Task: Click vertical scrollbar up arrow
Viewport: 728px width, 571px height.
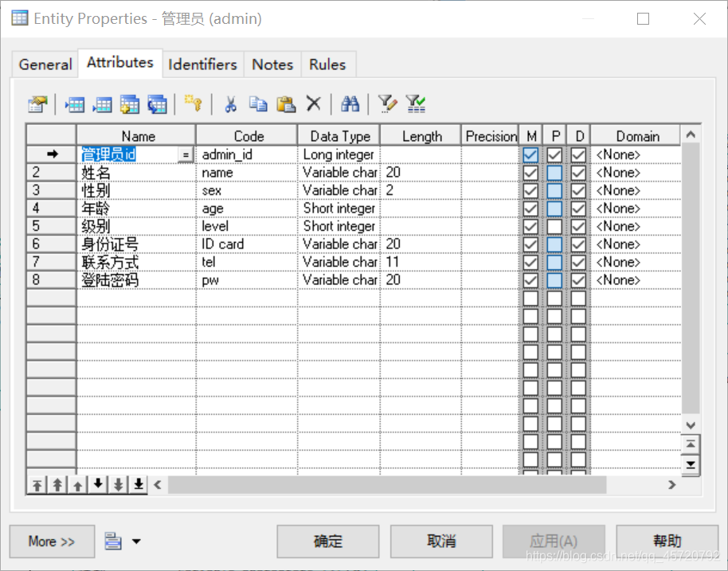Action: (x=691, y=135)
